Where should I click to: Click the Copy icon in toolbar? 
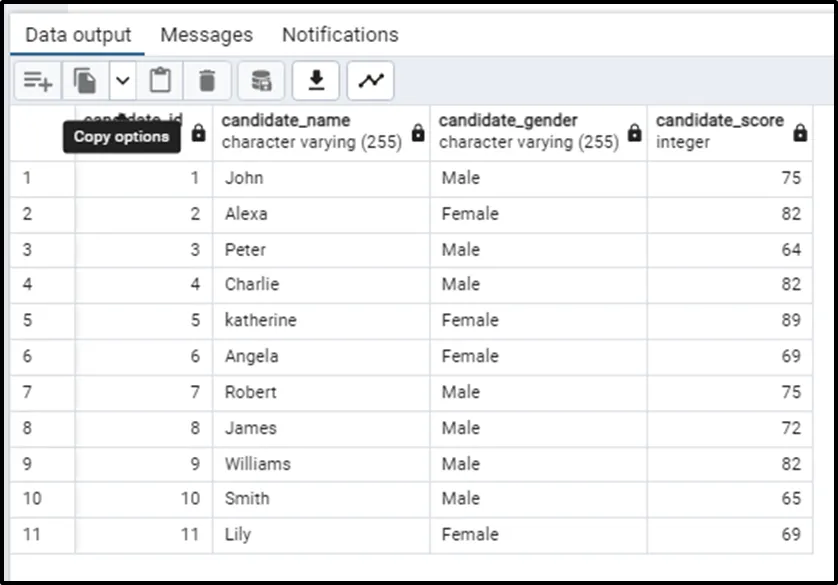coord(86,81)
